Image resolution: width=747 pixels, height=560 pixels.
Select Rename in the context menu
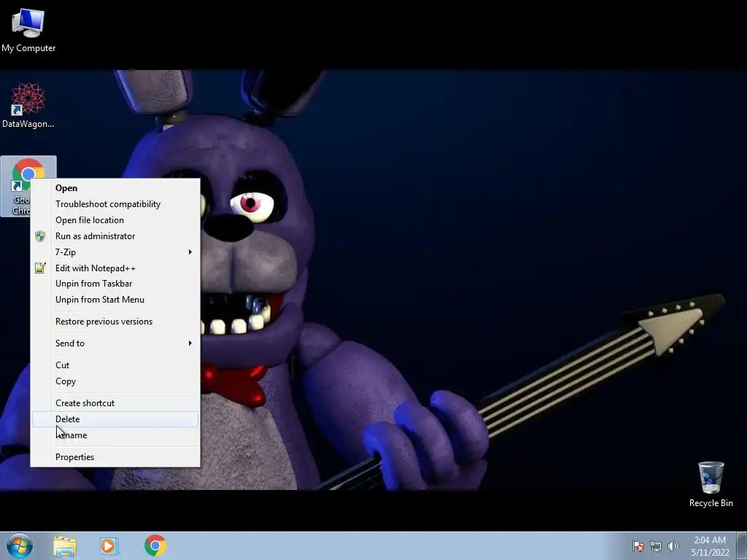(115, 435)
